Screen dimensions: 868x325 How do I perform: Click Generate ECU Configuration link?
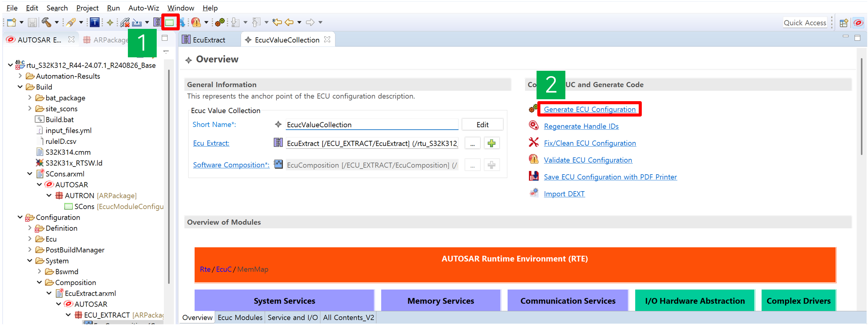(x=590, y=109)
